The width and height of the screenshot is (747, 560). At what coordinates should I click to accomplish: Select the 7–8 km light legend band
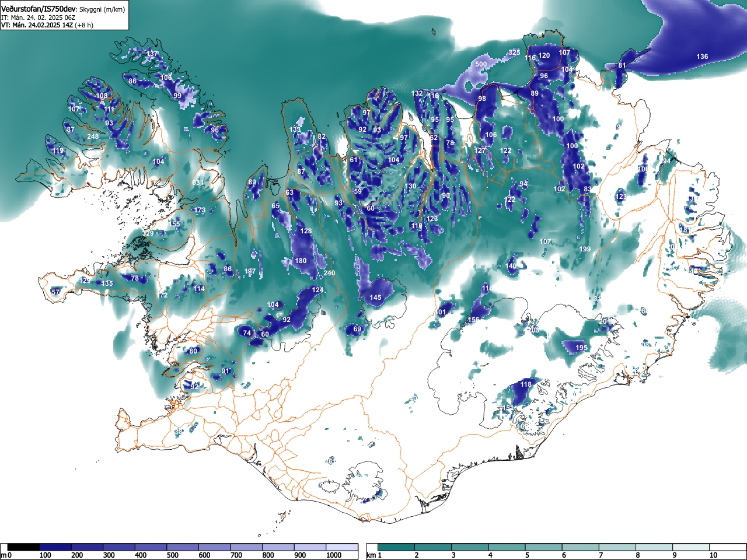point(618,547)
